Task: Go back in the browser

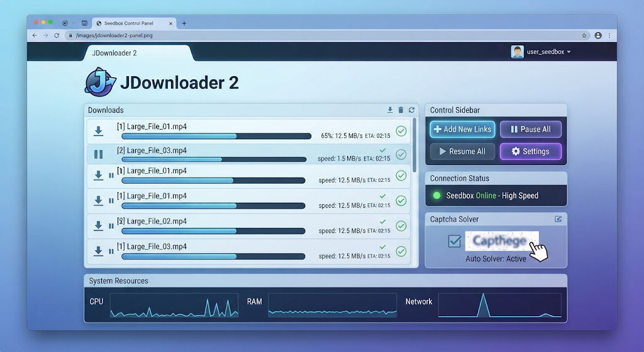Action: pos(35,35)
